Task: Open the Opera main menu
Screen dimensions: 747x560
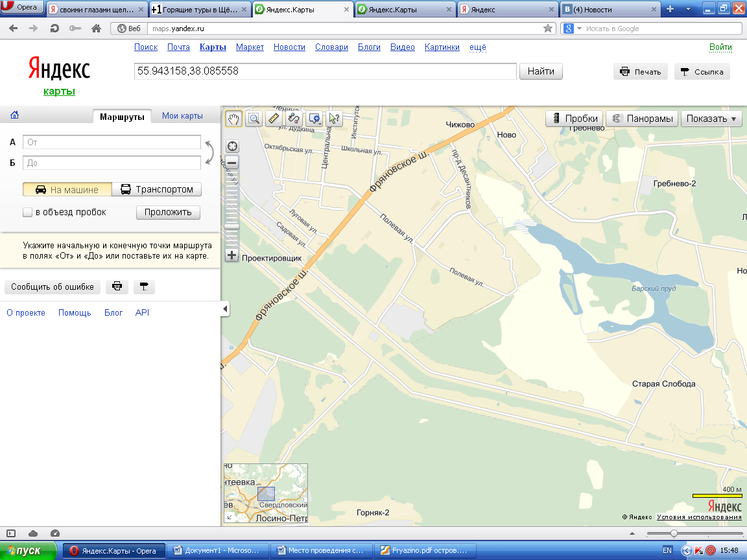Action: (x=23, y=7)
